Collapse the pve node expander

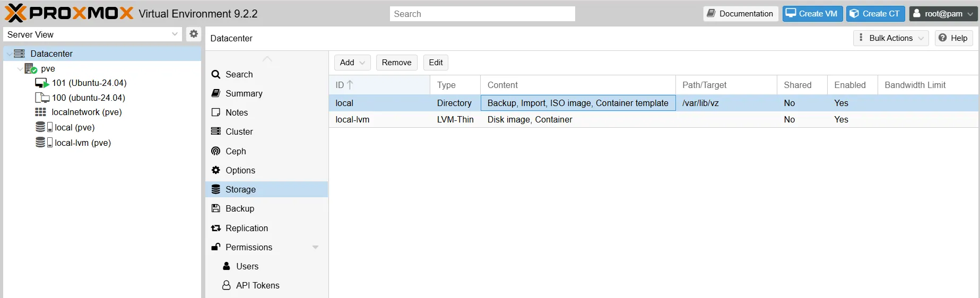20,68
